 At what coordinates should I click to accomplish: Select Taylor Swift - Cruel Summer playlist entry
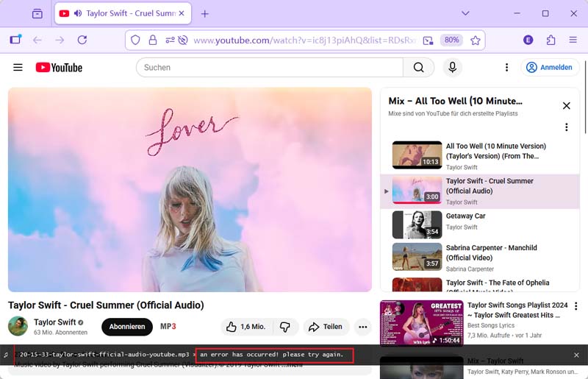[x=480, y=191]
